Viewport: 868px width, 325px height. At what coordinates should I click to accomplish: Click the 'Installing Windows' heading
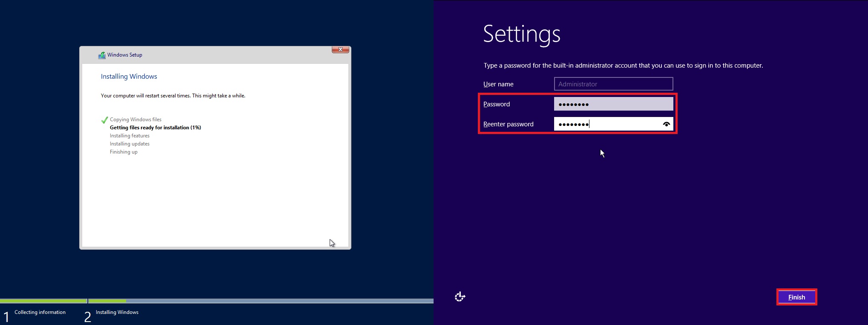pyautogui.click(x=129, y=77)
